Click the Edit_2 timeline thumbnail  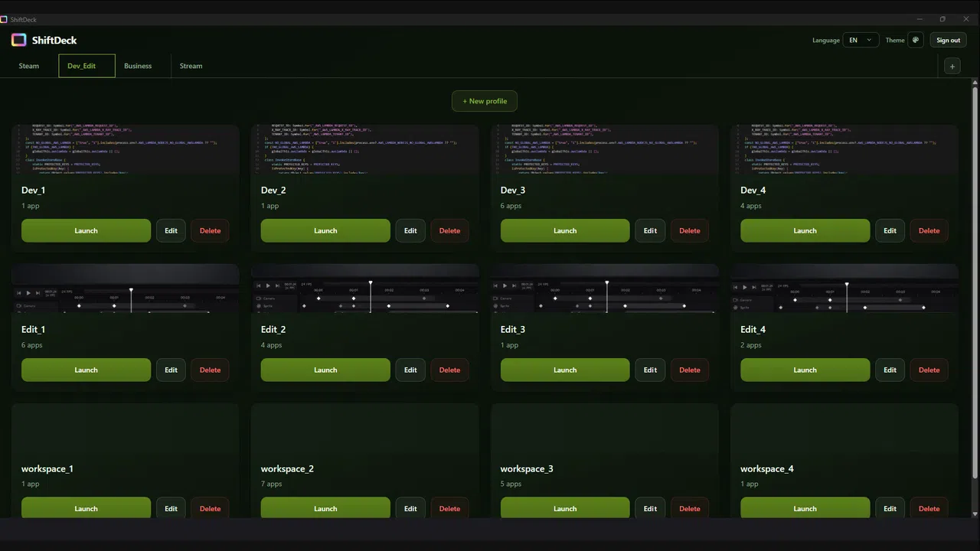364,289
